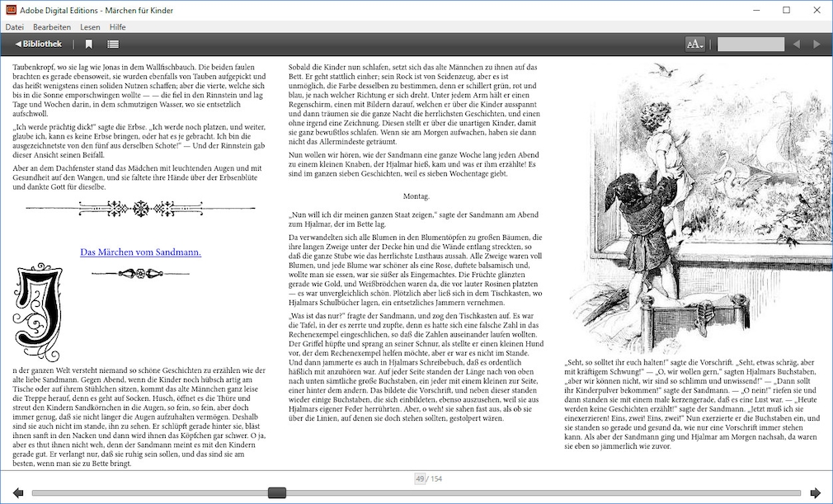Click the page navigation slider handle
The height and width of the screenshot is (504, 833).
pos(277,493)
